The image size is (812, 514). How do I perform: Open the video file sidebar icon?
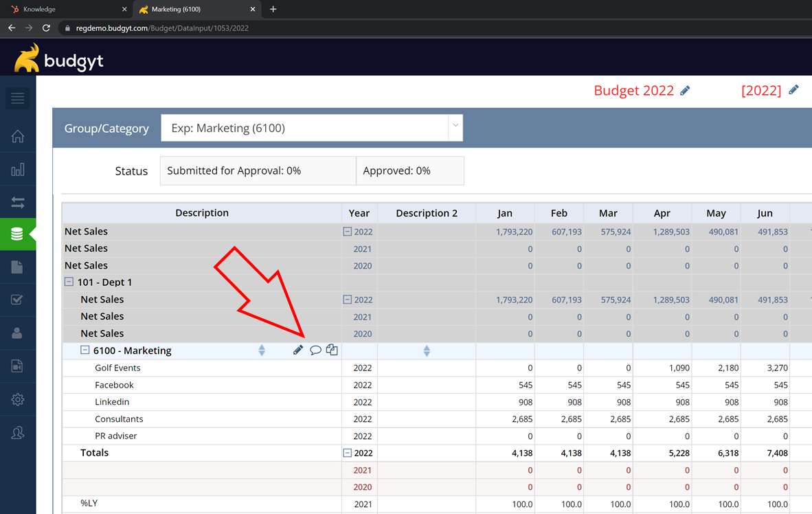17,366
